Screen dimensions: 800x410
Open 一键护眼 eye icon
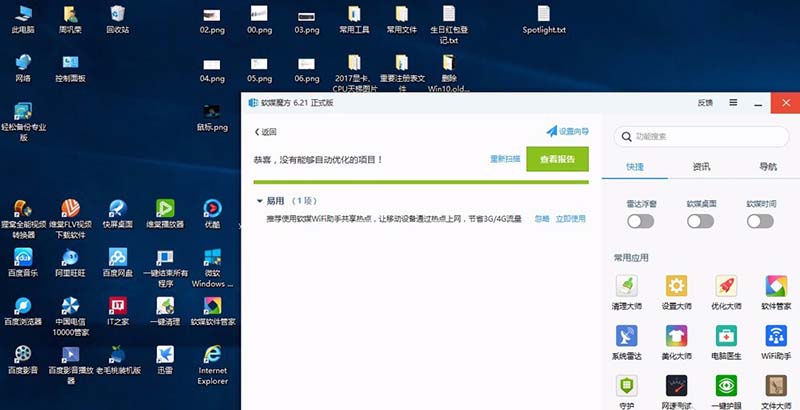coord(727,386)
